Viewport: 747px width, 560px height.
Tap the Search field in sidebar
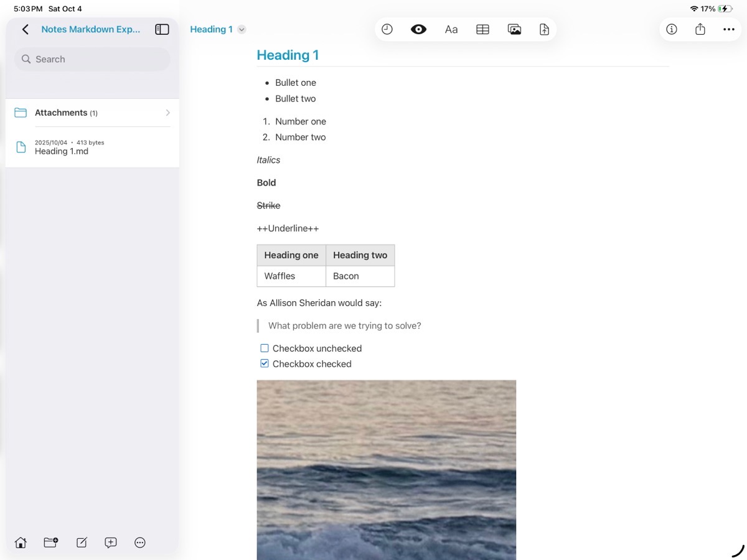(x=92, y=58)
